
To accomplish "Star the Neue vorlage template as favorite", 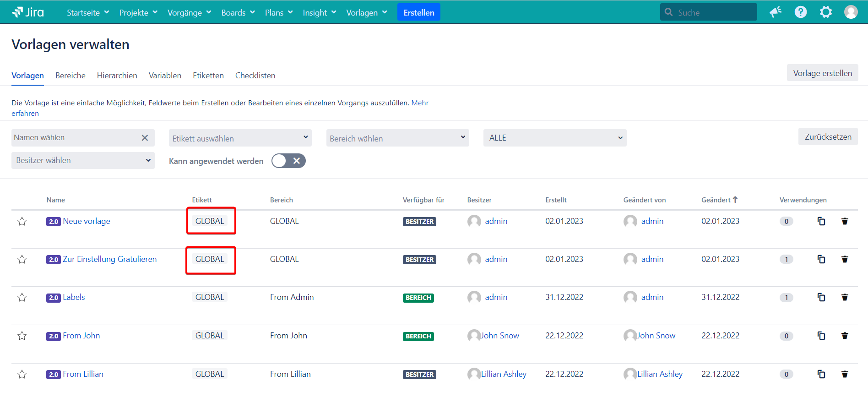I will click(22, 222).
